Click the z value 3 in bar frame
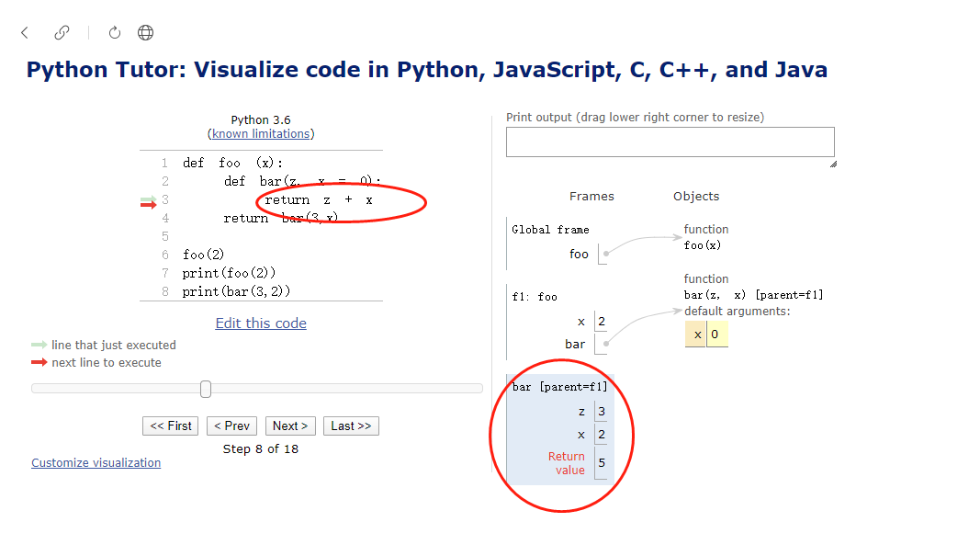The height and width of the screenshot is (556, 980). pyautogui.click(x=602, y=412)
